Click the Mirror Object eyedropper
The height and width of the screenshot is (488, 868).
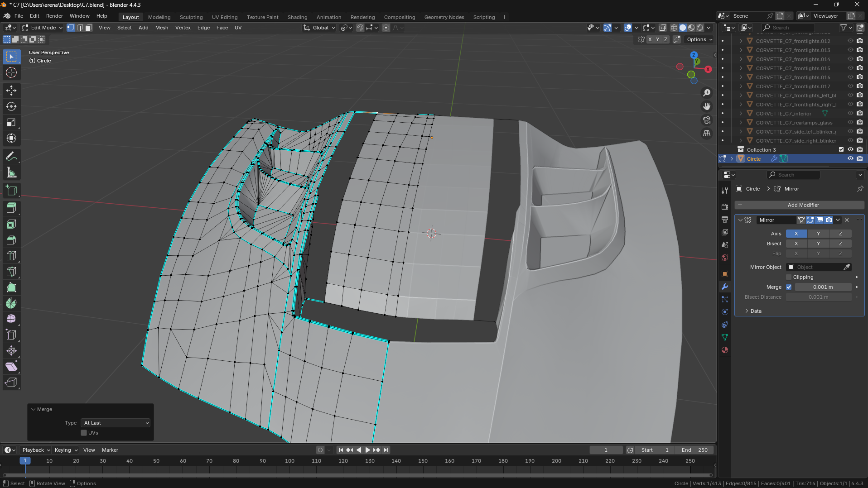847,267
